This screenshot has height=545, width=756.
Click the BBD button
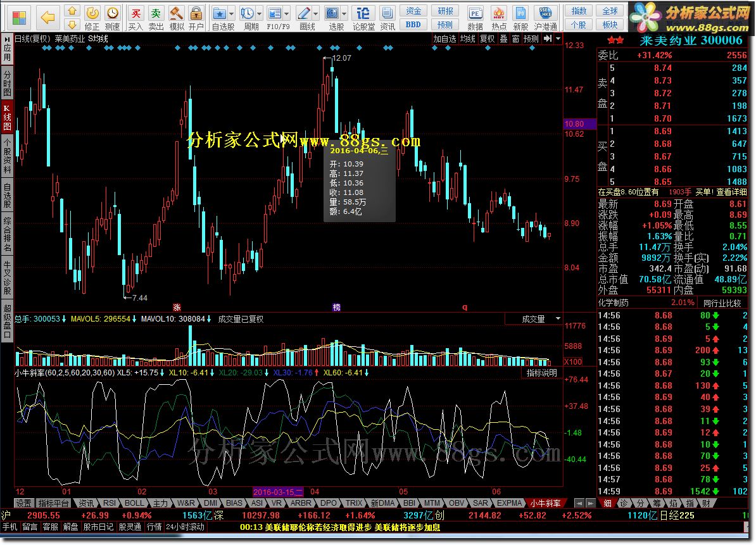pyautogui.click(x=413, y=25)
